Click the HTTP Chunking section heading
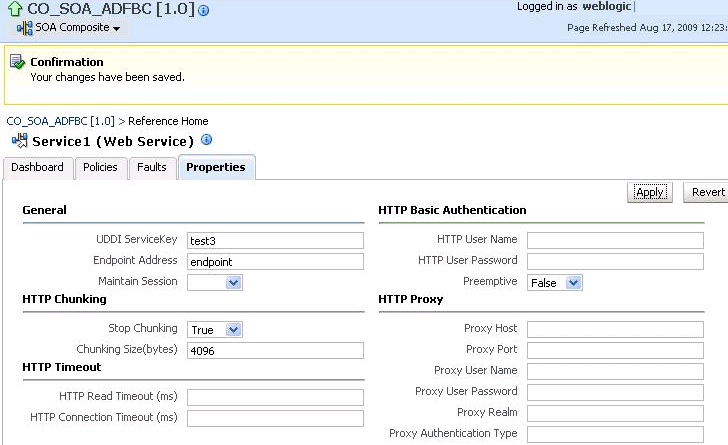 65,299
